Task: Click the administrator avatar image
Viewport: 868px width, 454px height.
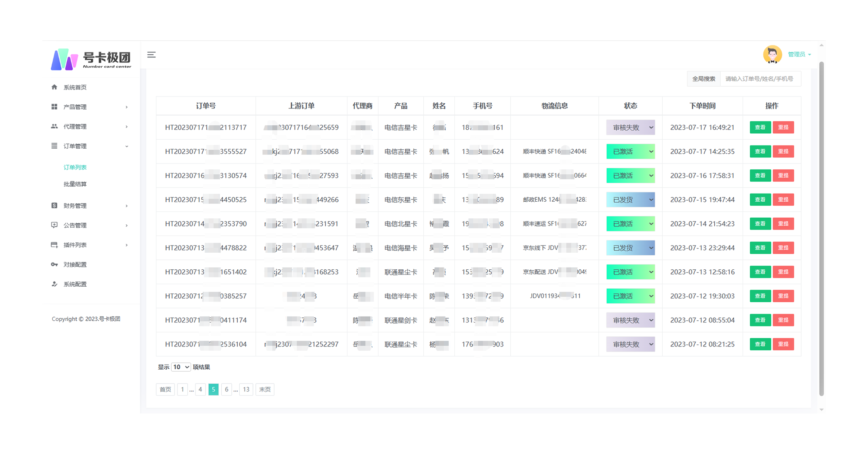Action: point(772,54)
